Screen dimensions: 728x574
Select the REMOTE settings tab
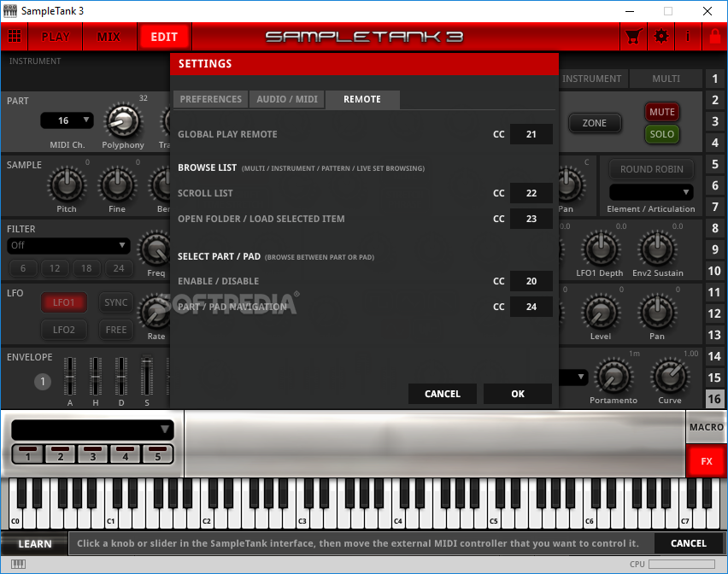click(362, 99)
